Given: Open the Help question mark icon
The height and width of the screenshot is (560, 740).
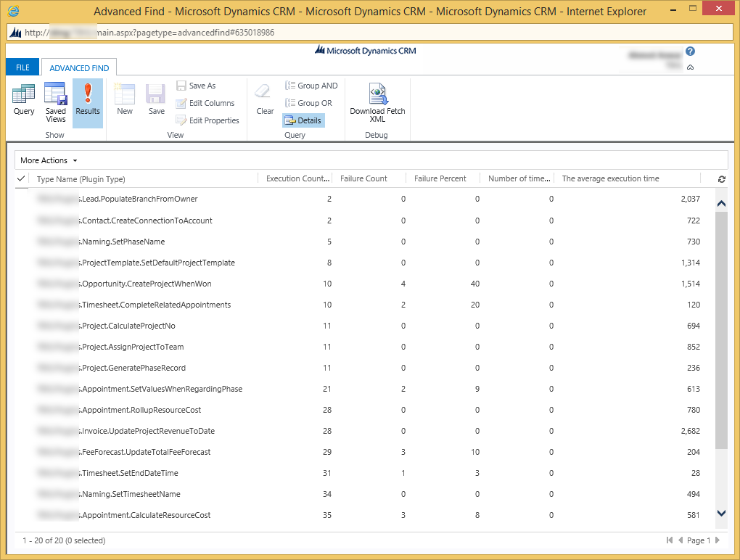Looking at the screenshot, I should (690, 52).
